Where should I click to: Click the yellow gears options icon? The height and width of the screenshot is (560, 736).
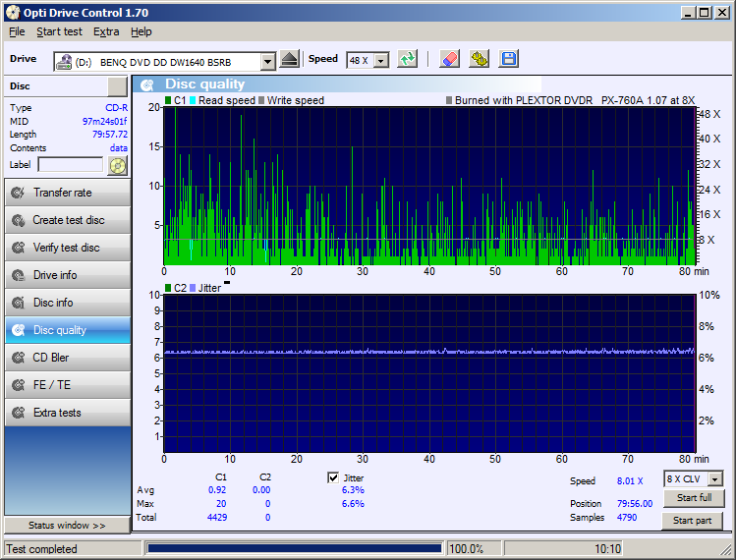pos(480,59)
